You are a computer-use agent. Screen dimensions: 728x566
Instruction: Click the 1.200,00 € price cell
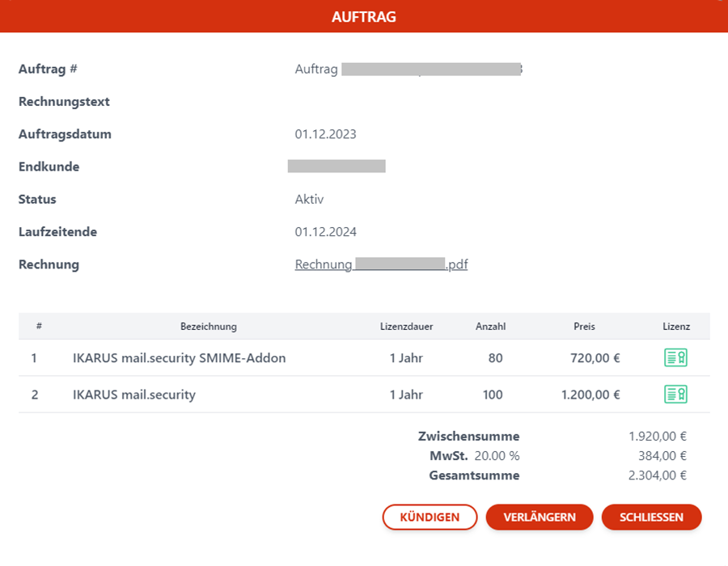pyautogui.click(x=590, y=395)
